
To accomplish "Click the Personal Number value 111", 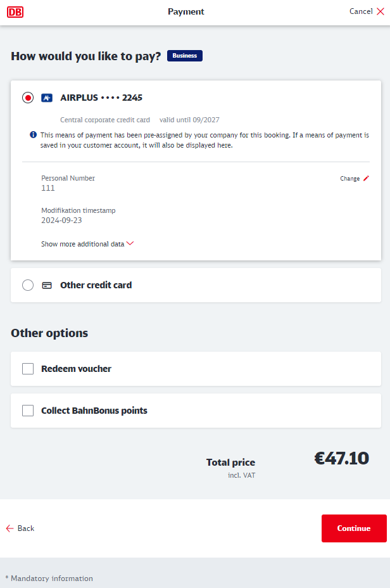I will pos(48,188).
